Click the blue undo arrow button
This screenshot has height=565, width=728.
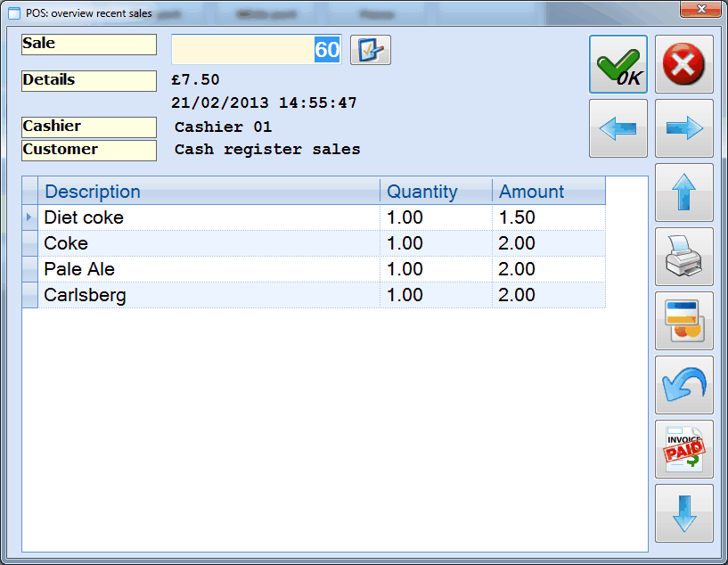(x=683, y=385)
